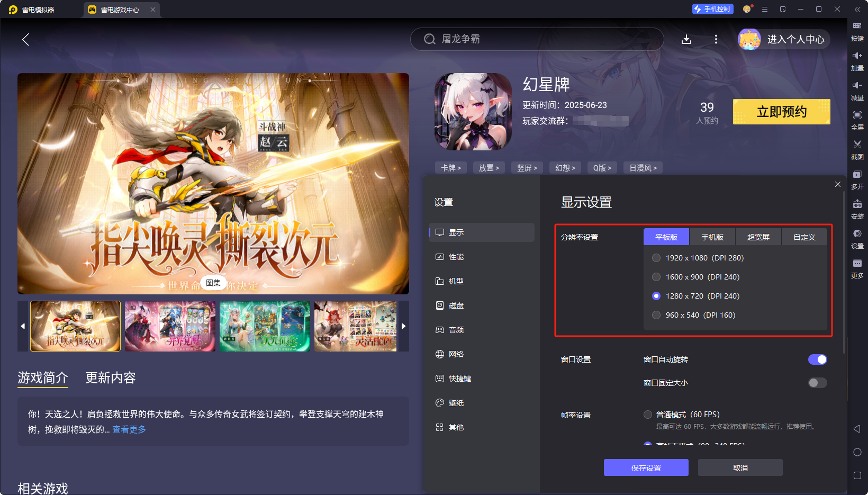The image size is (868, 495).
Task: Click 进入个人中心
Action: click(x=795, y=39)
